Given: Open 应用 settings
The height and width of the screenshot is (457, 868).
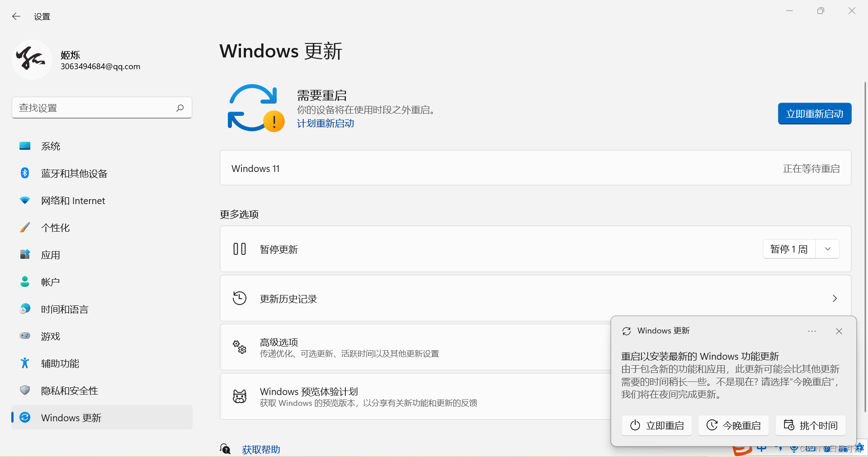Looking at the screenshot, I should point(102,255).
